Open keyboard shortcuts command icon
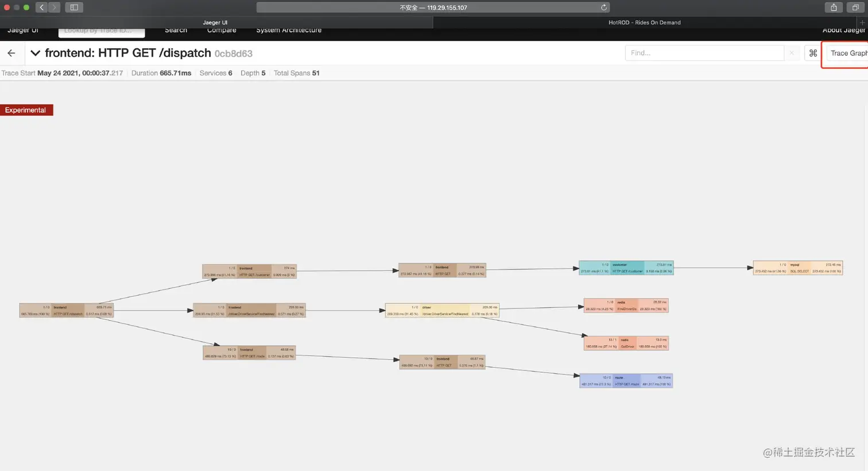Image resolution: width=868 pixels, height=471 pixels. point(813,53)
